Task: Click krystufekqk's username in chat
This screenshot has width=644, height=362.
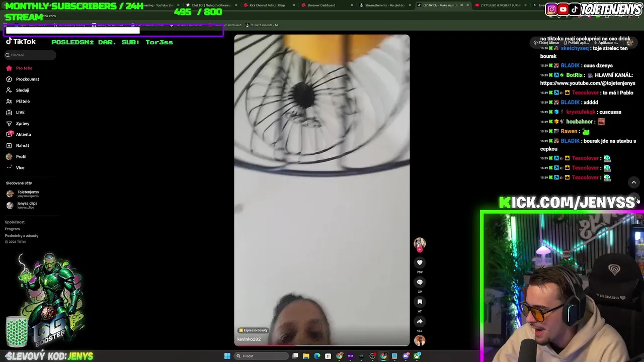Action: (x=581, y=112)
